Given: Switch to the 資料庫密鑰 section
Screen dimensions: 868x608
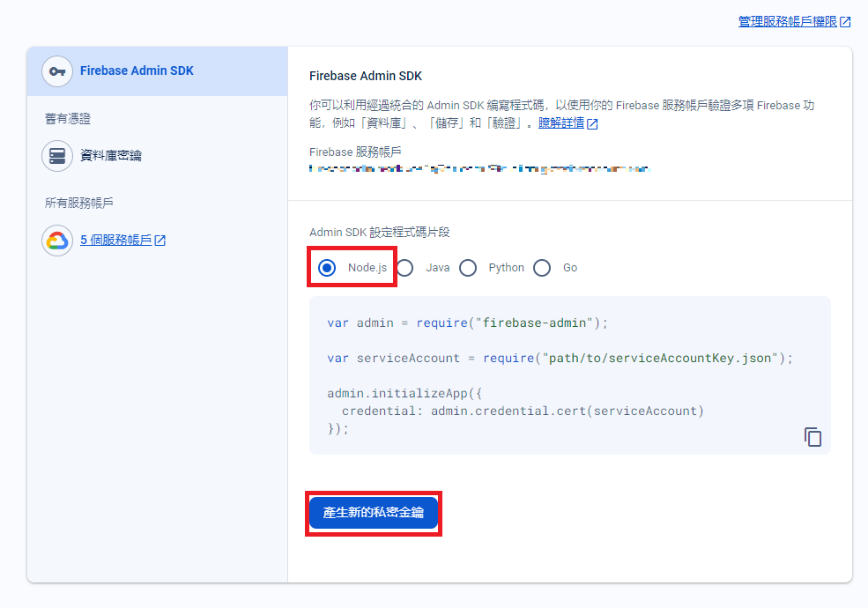Looking at the screenshot, I should (x=111, y=156).
